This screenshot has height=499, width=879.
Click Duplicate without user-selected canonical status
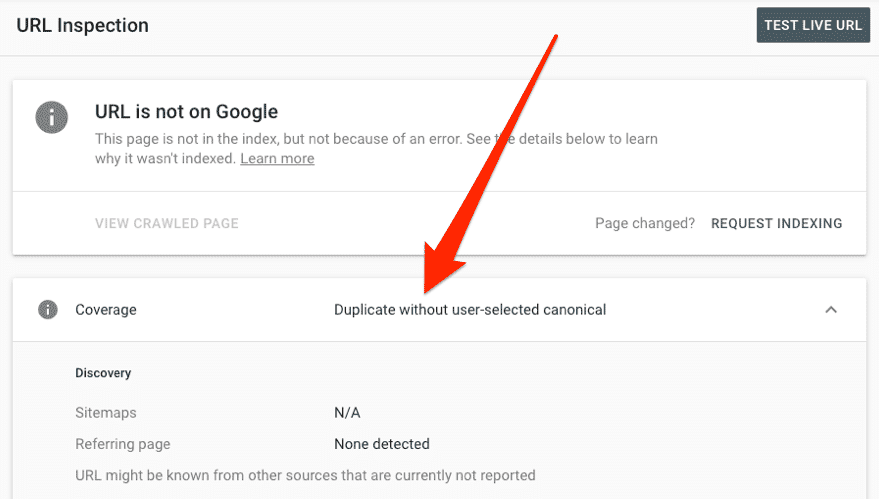(x=470, y=310)
